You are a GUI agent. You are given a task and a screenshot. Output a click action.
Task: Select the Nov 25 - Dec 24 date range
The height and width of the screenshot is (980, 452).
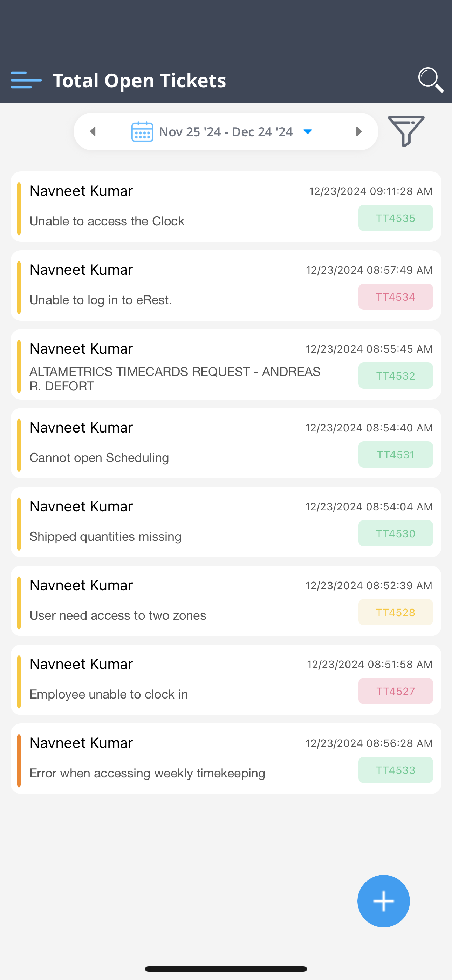point(226,132)
